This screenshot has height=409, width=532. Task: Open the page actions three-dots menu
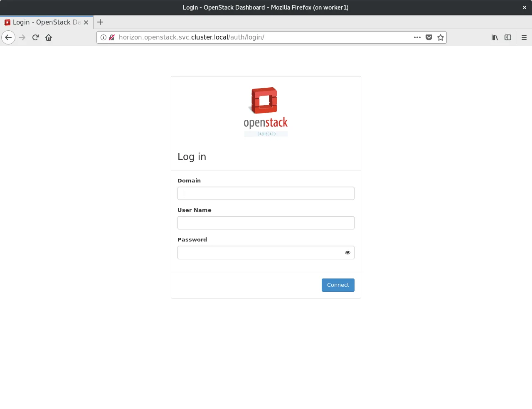[417, 37]
